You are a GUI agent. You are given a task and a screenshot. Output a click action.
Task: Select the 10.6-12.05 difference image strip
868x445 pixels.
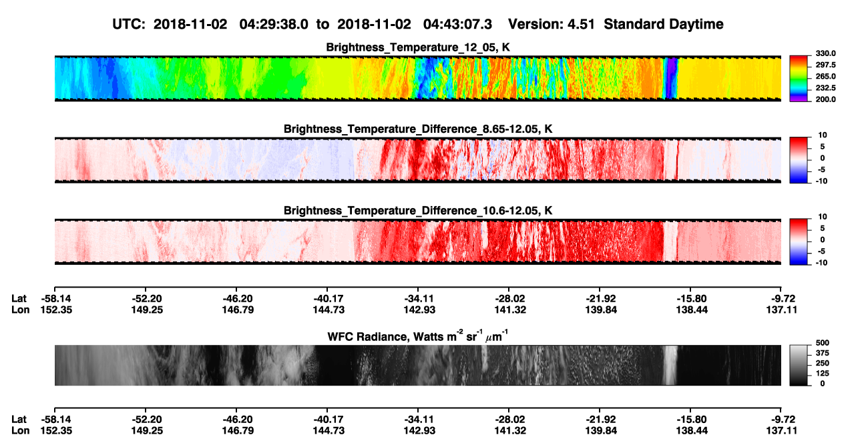coord(417,242)
